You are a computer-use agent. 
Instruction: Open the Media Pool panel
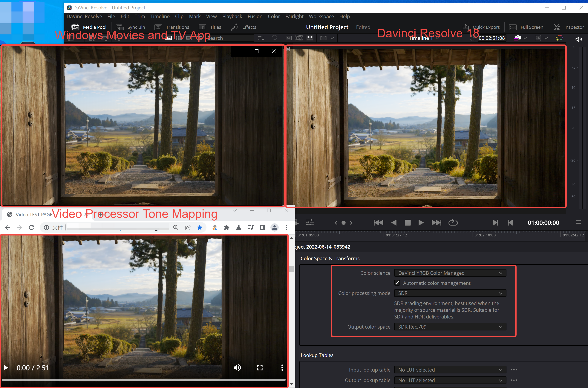click(x=89, y=27)
